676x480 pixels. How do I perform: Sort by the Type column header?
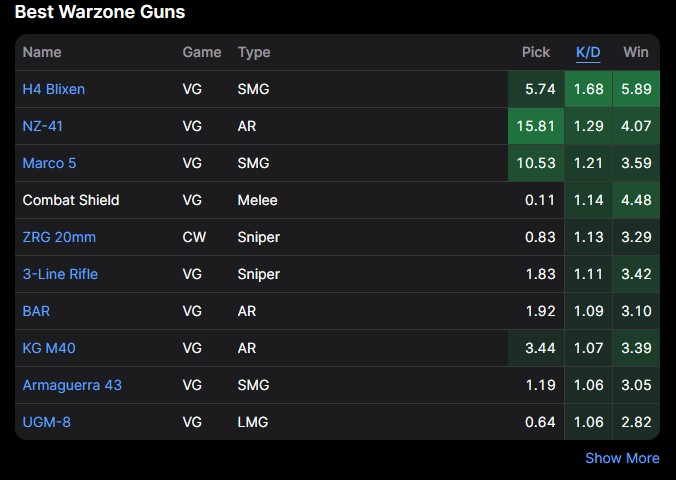pyautogui.click(x=254, y=52)
